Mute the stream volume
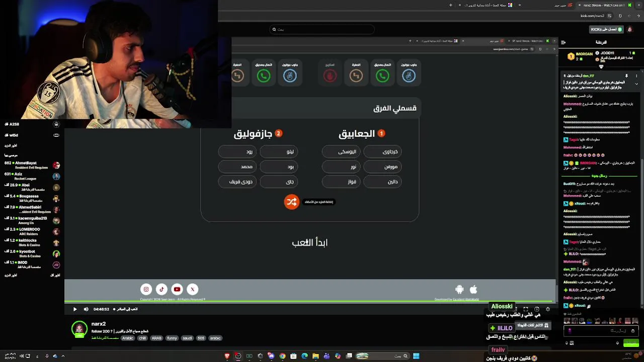Image resolution: width=644 pixels, height=362 pixels. pos(86,309)
